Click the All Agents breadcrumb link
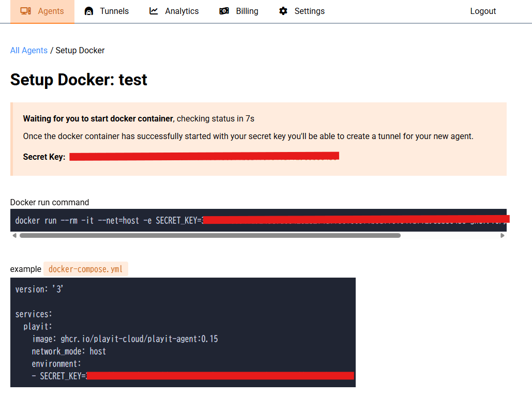The image size is (532, 396). [28, 50]
